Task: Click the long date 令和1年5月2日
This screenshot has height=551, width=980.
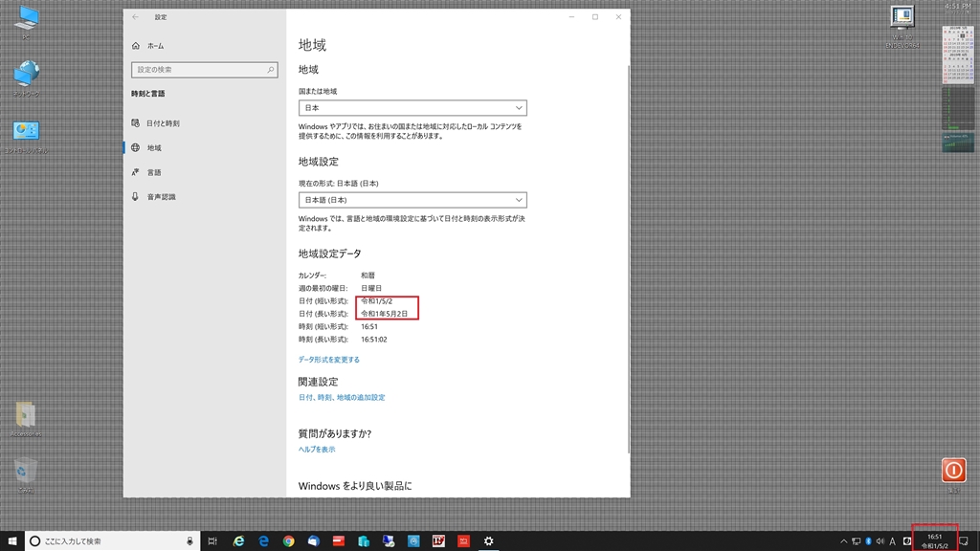Action: coord(384,314)
